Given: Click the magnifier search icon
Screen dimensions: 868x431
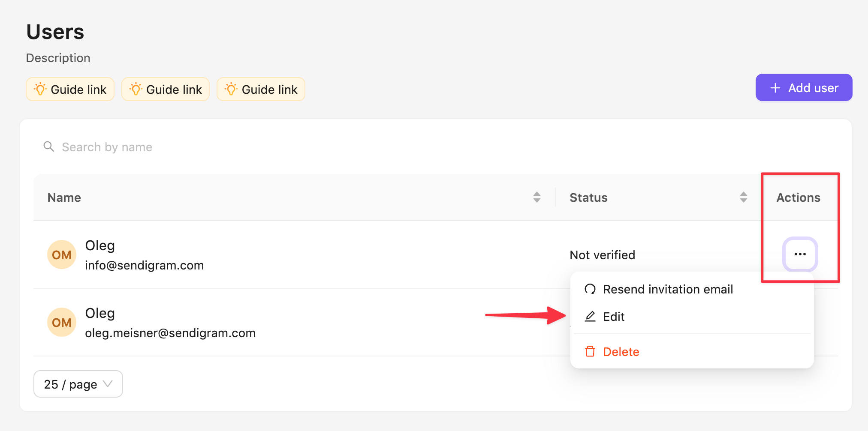Looking at the screenshot, I should 49,147.
